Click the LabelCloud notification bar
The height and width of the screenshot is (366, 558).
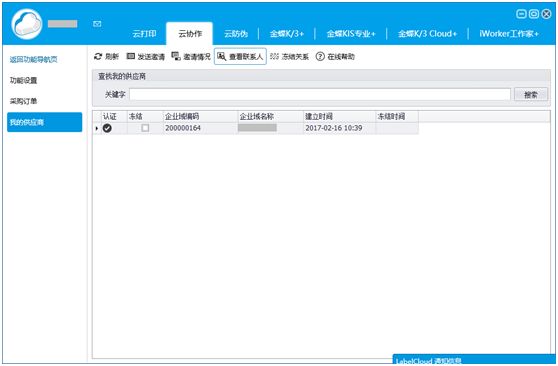475,360
